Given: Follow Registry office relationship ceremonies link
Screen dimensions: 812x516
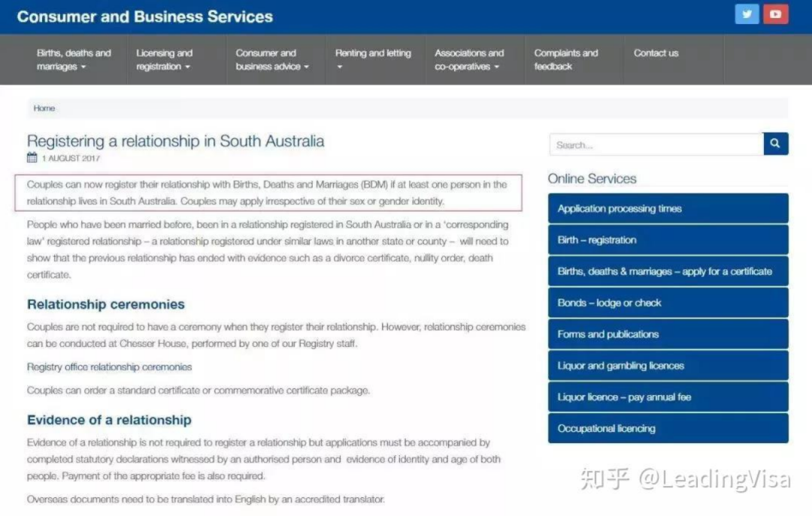Looking at the screenshot, I should pyautogui.click(x=109, y=367).
